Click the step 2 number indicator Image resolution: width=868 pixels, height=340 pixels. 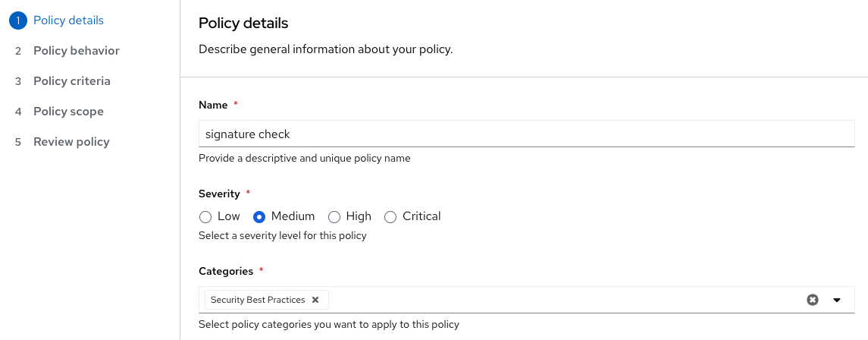[17, 51]
